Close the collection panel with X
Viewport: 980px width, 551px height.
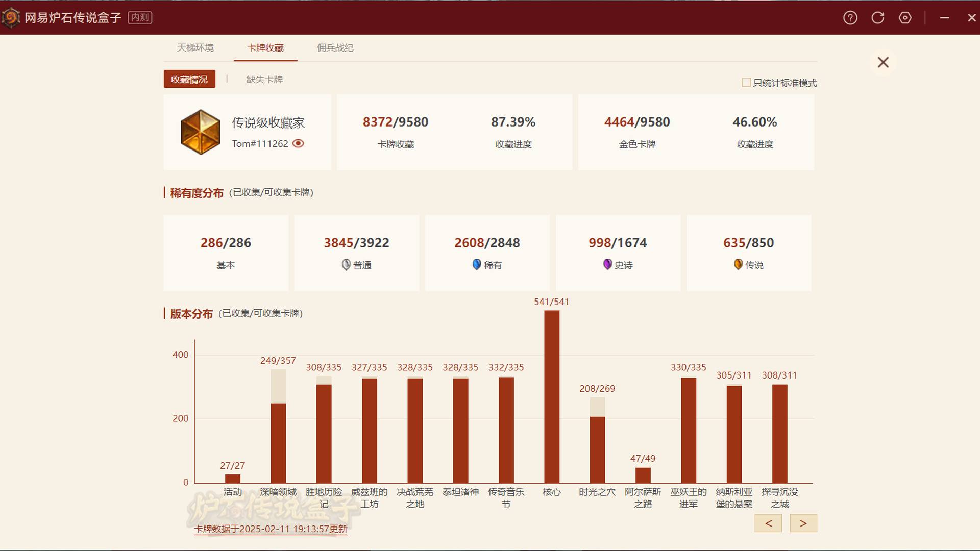883,62
